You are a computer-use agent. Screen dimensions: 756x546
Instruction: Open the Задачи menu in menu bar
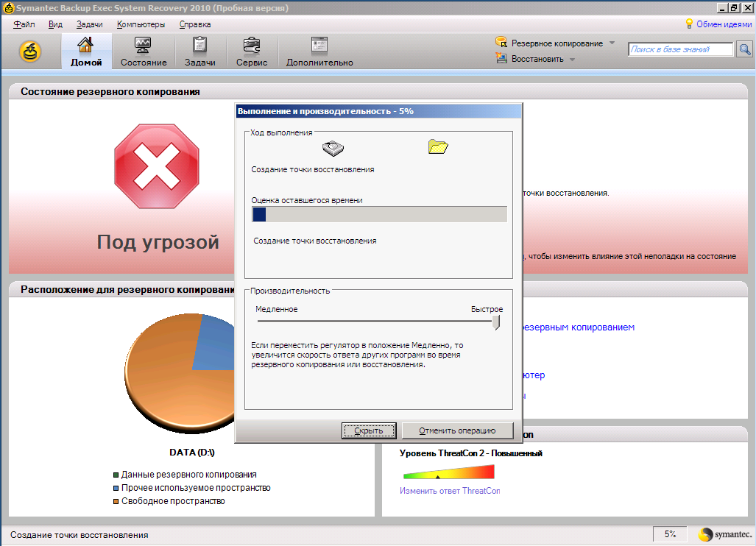[89, 24]
